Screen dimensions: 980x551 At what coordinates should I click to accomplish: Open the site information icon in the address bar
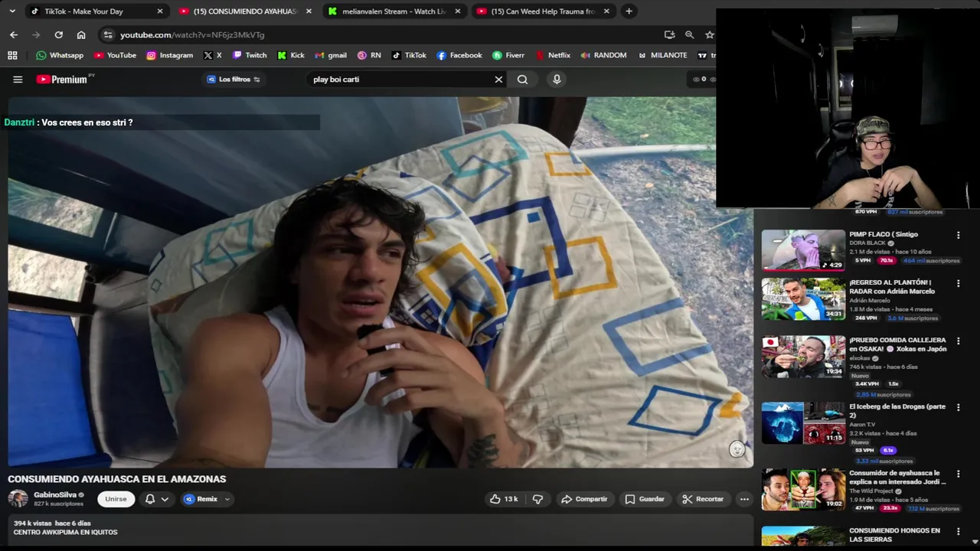[107, 35]
